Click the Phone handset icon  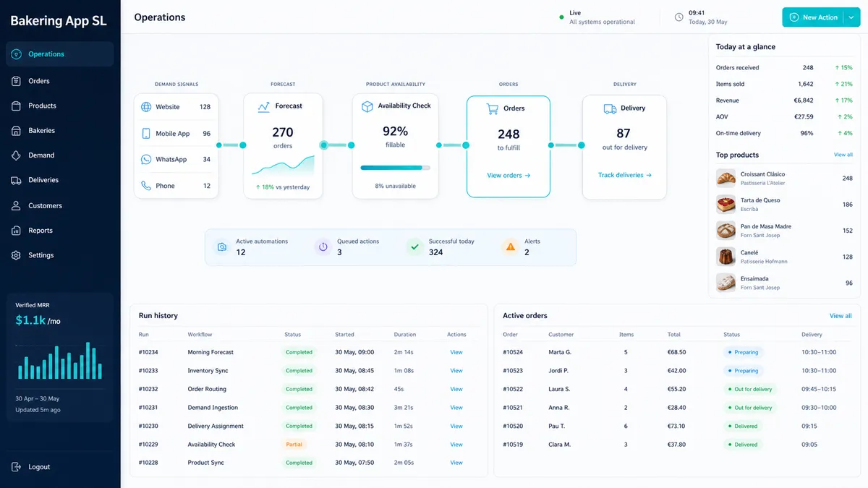146,186
